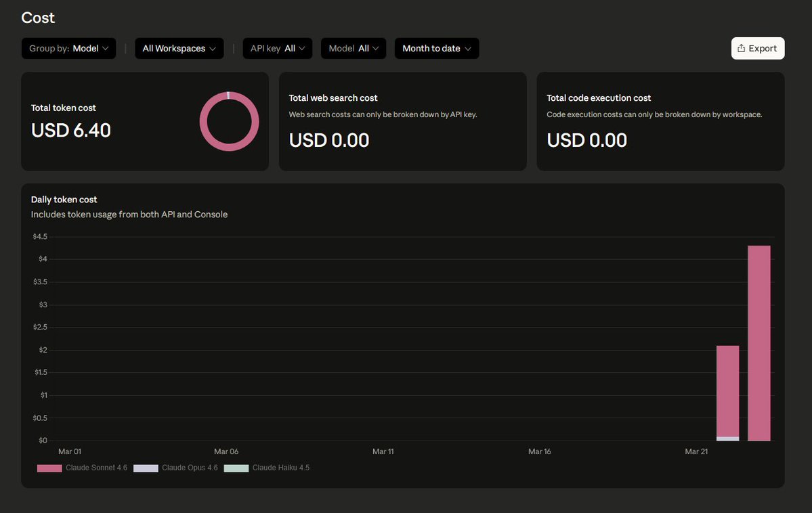Click the Claude Opus 4.6 legend label
The width and height of the screenshot is (812, 513).
click(x=190, y=468)
